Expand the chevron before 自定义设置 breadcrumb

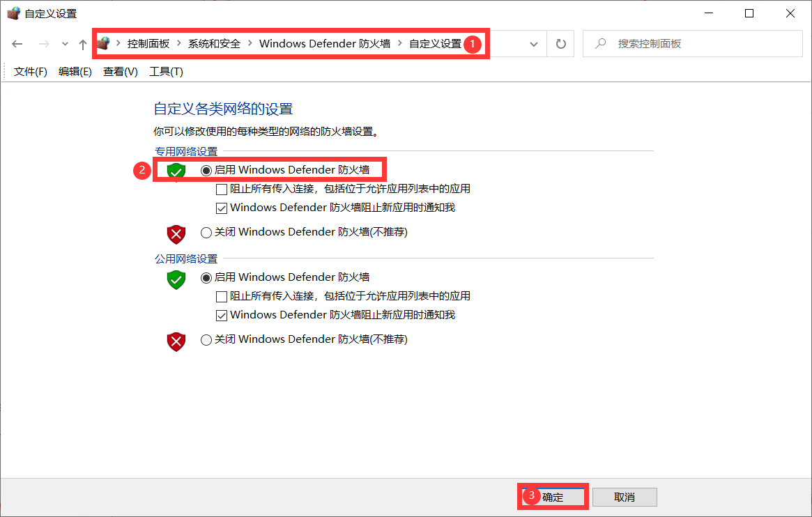coord(400,43)
